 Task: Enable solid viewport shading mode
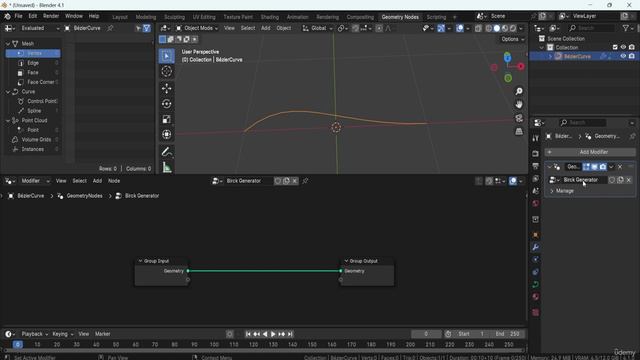(x=497, y=28)
